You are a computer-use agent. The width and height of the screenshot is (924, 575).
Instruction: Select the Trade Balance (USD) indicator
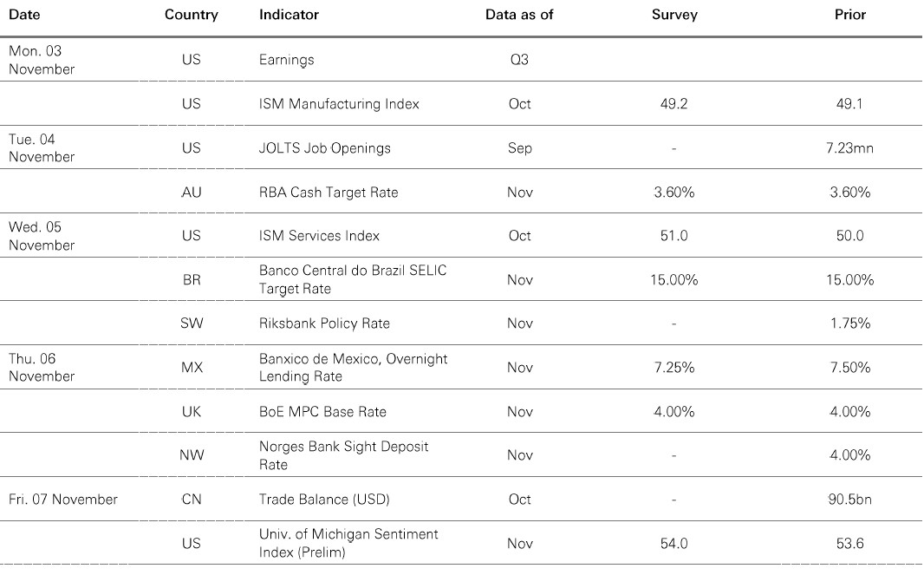(x=324, y=500)
